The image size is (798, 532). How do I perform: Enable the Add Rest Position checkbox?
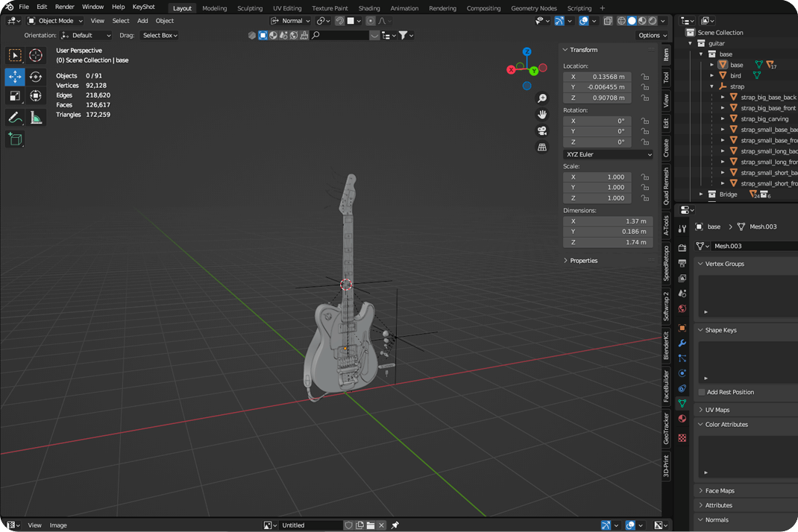pos(702,392)
